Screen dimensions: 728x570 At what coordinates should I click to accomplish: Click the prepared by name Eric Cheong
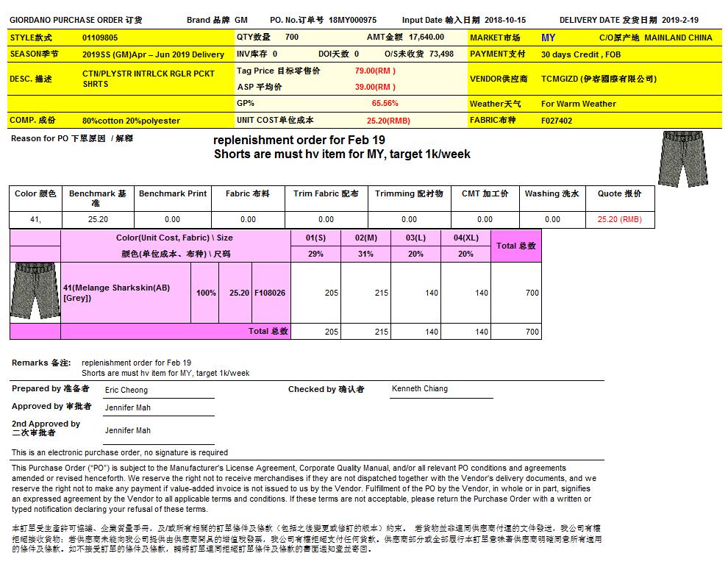tap(126, 390)
